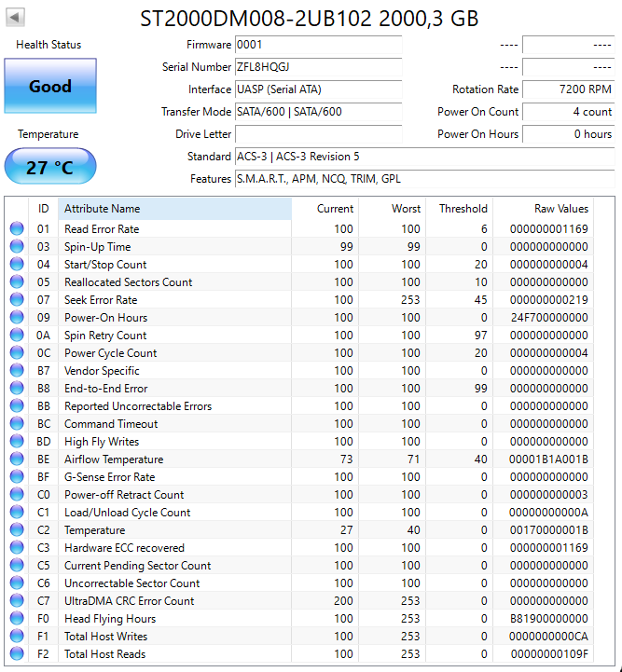Click the status orb for Start/Stop Count

click(x=17, y=265)
